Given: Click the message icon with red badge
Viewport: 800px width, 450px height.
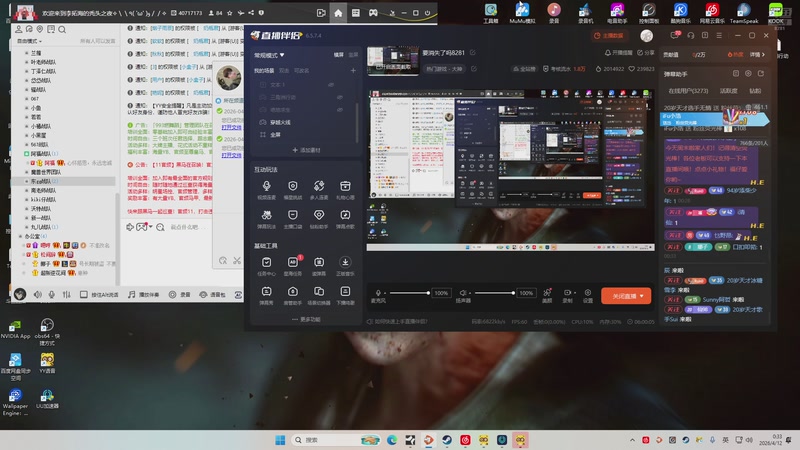Looking at the screenshot, I should coord(675,35).
